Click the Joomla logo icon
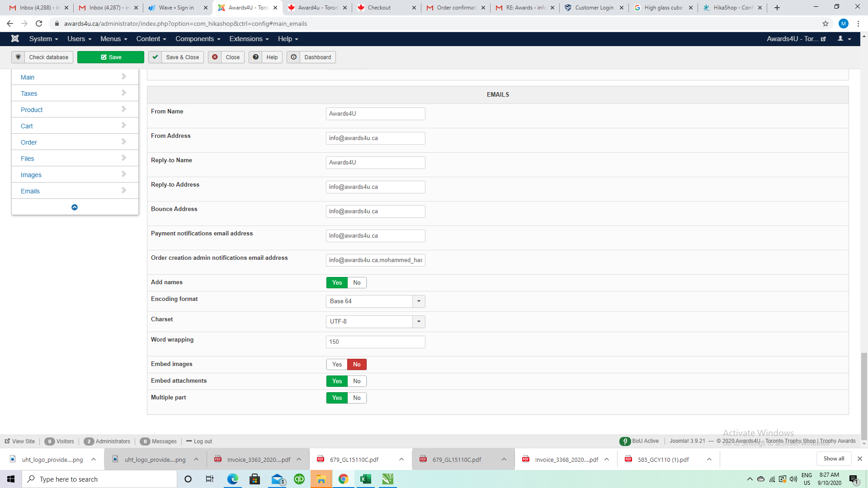Viewport: 868px width, 488px height. (15, 39)
